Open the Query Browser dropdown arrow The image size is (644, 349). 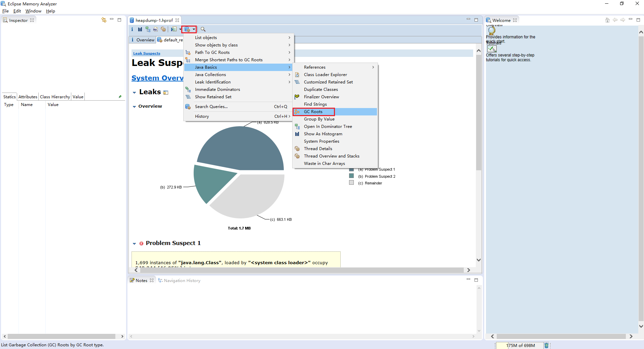point(194,29)
